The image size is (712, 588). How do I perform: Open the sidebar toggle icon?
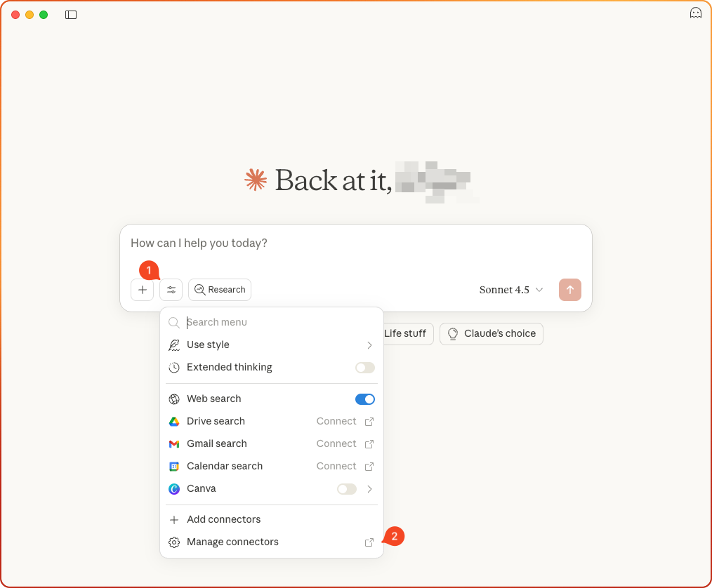tap(70, 14)
